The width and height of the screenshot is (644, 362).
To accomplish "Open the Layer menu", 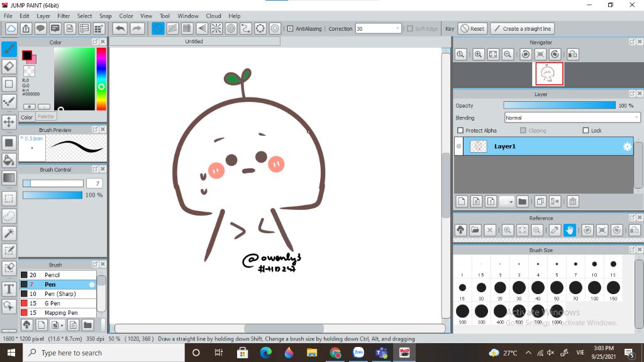I will (x=43, y=16).
